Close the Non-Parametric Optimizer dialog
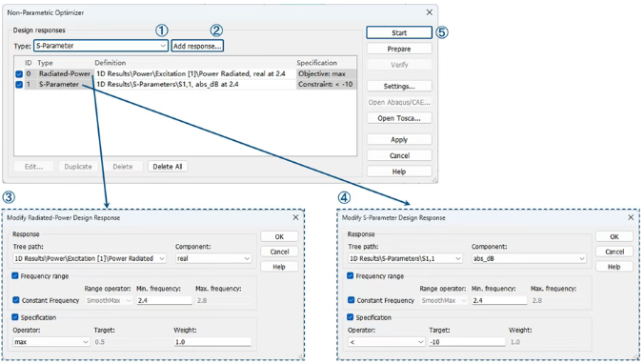Viewport: 644px width, 364px height. point(430,12)
